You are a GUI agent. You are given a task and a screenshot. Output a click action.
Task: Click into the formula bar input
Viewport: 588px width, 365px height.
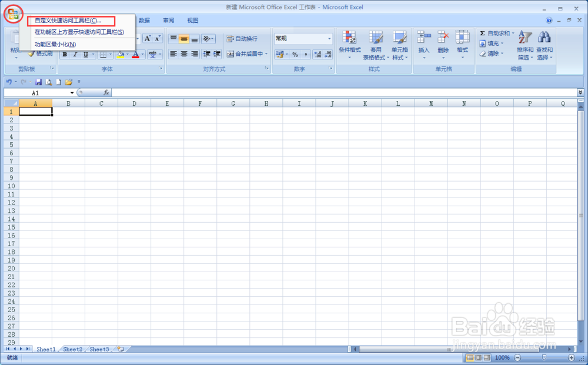coord(344,92)
